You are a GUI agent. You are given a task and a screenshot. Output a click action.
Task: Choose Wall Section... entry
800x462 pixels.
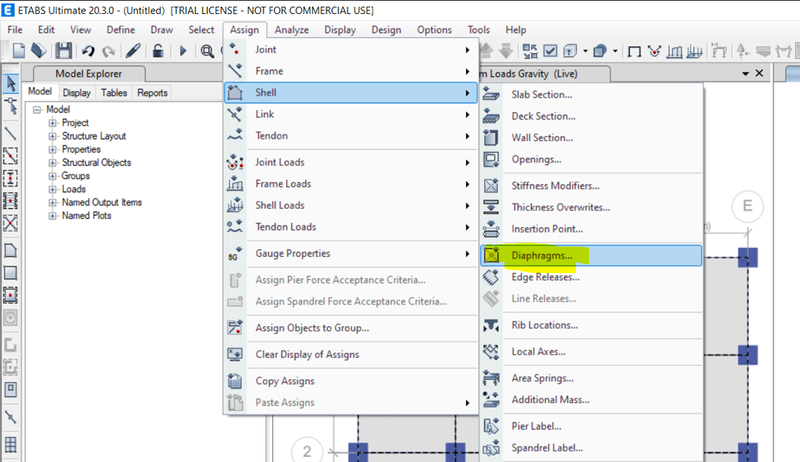point(591,138)
